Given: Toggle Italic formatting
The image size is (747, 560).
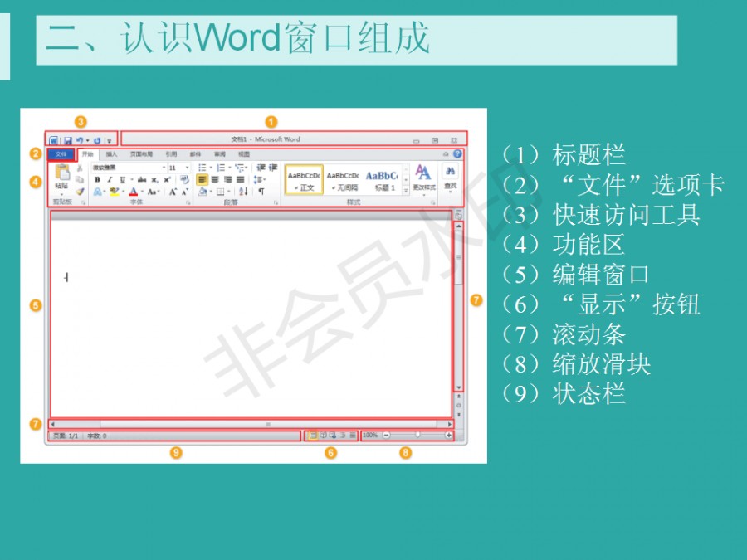Looking at the screenshot, I should tap(110, 179).
